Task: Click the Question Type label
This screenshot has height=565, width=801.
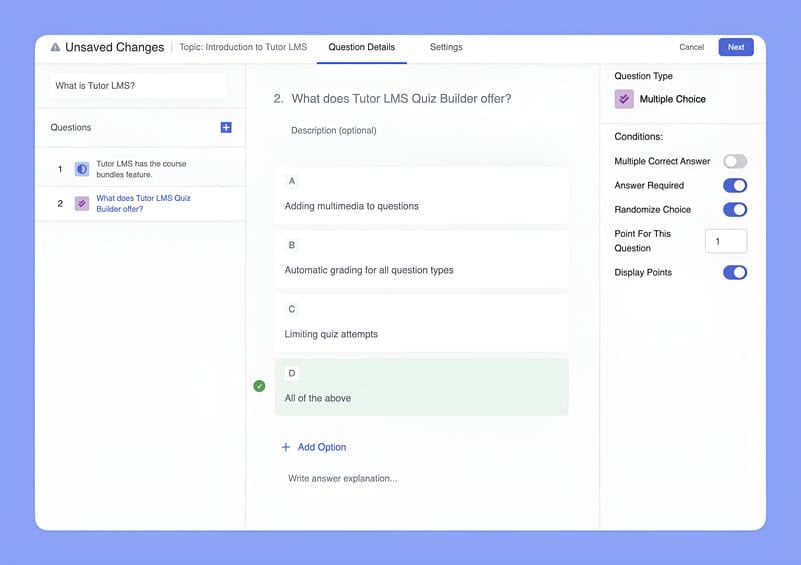Action: tap(643, 76)
